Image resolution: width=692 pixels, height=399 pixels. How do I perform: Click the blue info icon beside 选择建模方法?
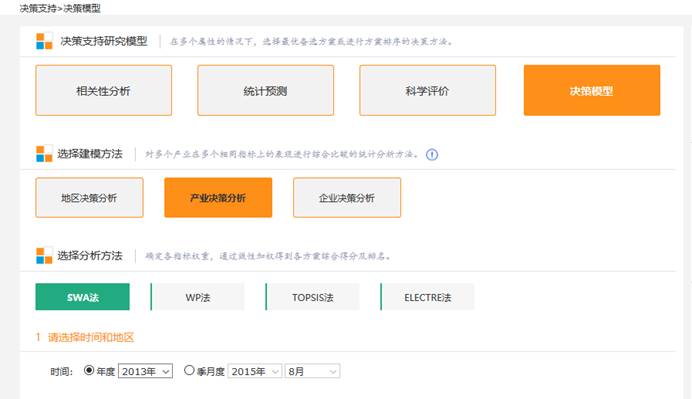(x=432, y=154)
